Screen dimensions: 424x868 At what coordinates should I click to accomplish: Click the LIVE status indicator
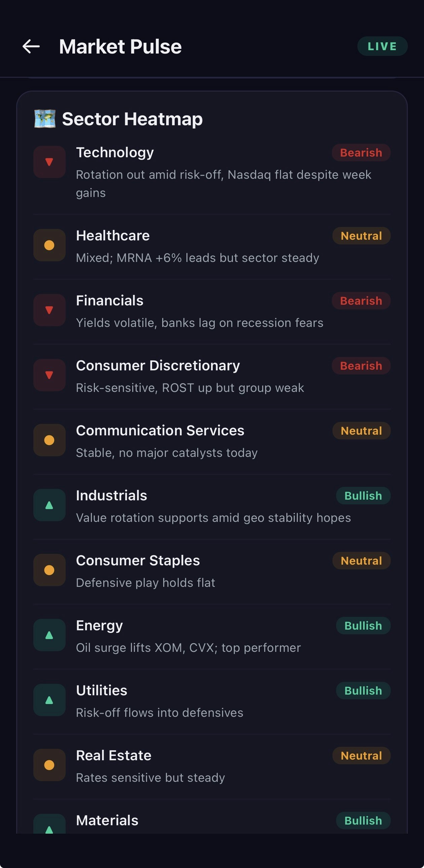(382, 46)
